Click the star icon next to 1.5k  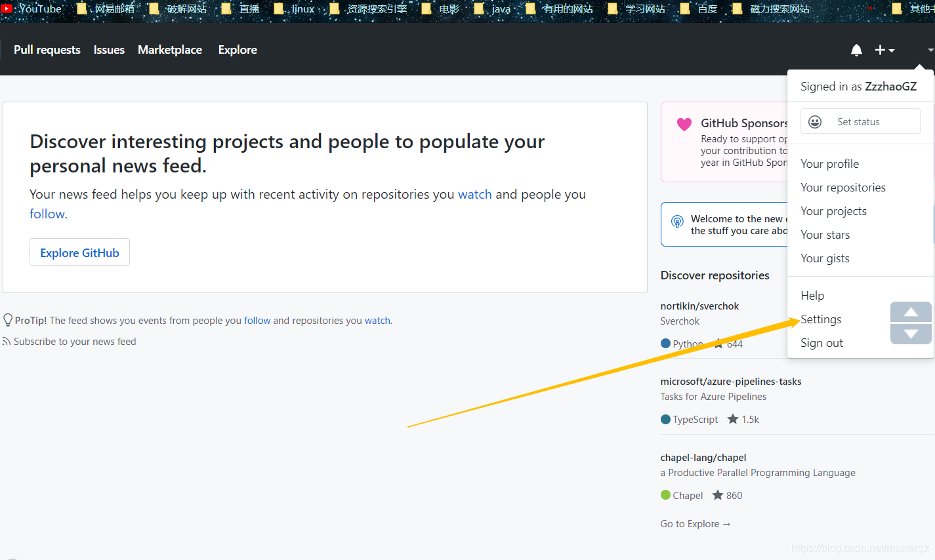click(733, 419)
